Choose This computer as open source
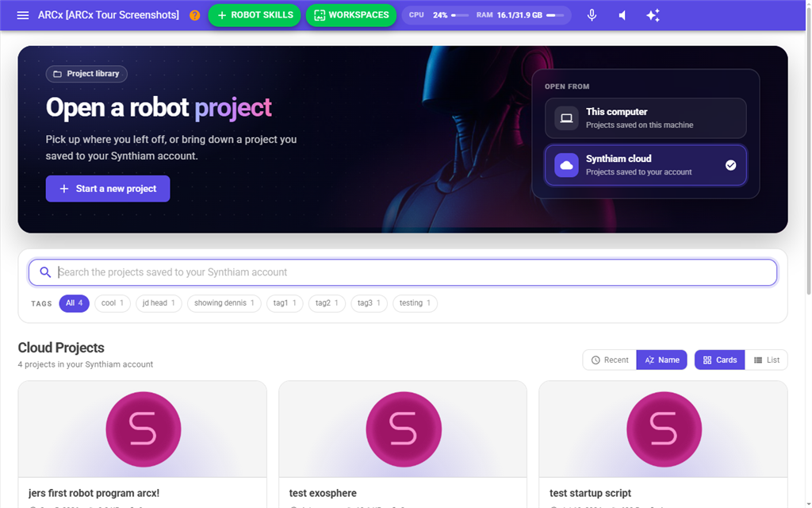 point(645,117)
